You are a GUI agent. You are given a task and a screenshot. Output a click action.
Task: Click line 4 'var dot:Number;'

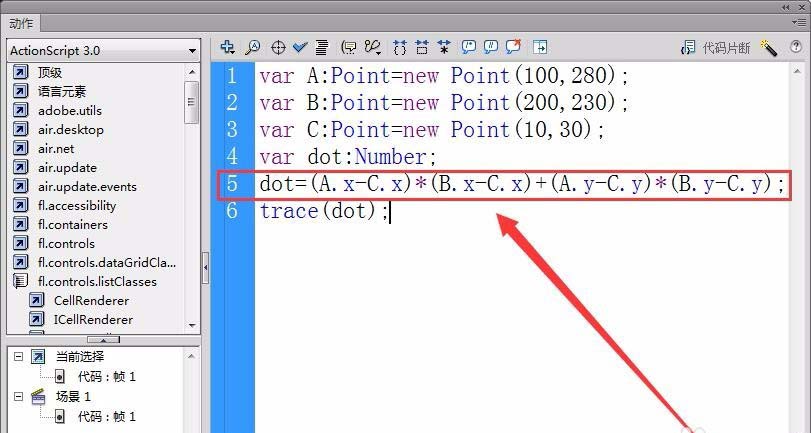[x=348, y=157]
